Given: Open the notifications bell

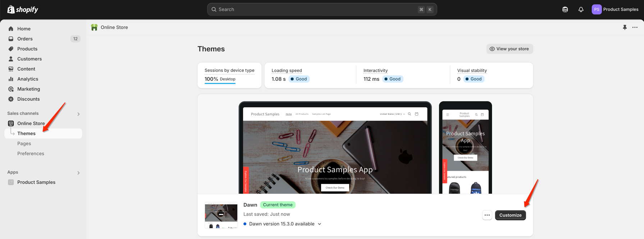Looking at the screenshot, I should tap(581, 10).
